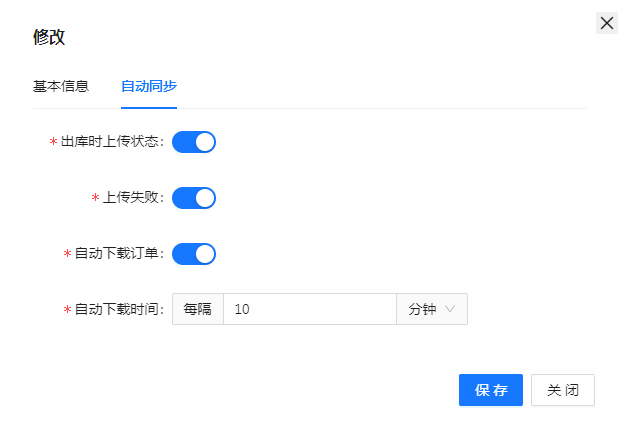Click the chevron arrow next to 分钟
The width and height of the screenshot is (633, 428).
(x=450, y=310)
